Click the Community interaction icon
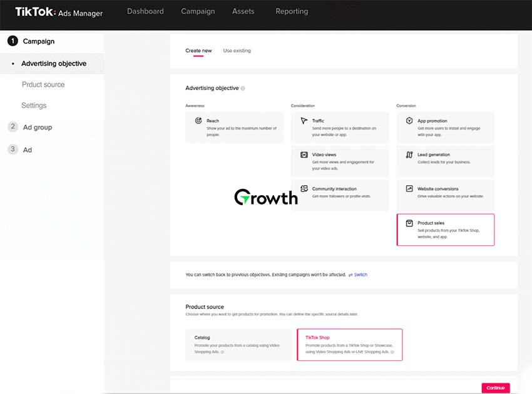This screenshot has height=394, width=532. click(304, 188)
